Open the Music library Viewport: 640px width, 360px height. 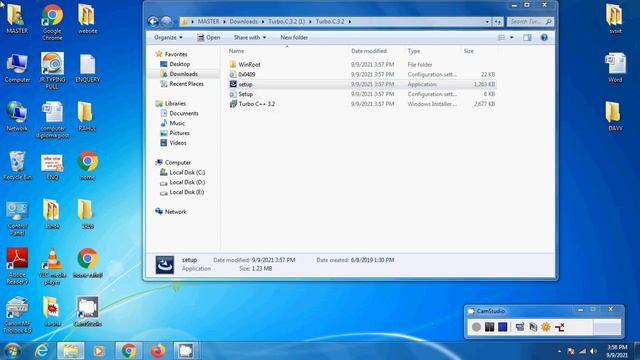[x=177, y=123]
